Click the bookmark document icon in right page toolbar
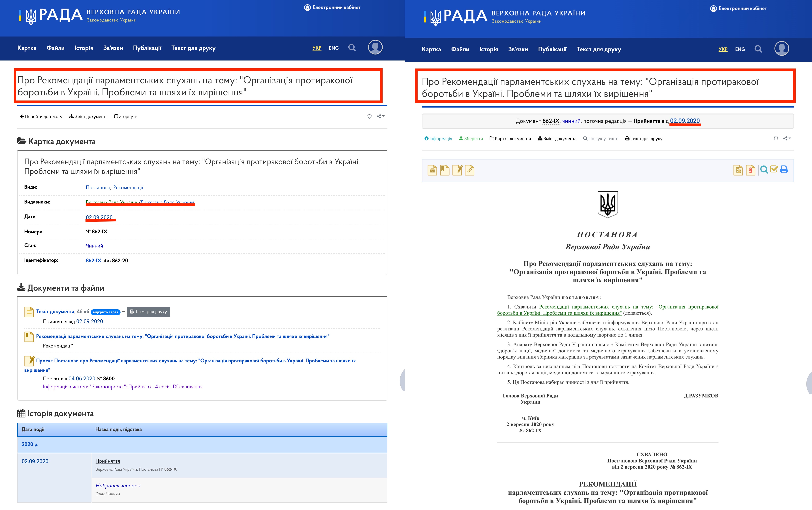Screen dimensions: 812x510 [x=445, y=170]
